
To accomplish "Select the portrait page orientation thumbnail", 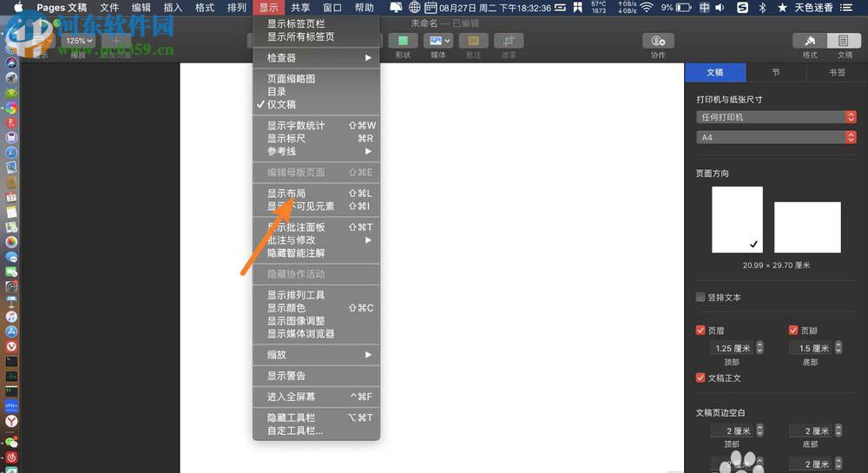I will pyautogui.click(x=737, y=219).
